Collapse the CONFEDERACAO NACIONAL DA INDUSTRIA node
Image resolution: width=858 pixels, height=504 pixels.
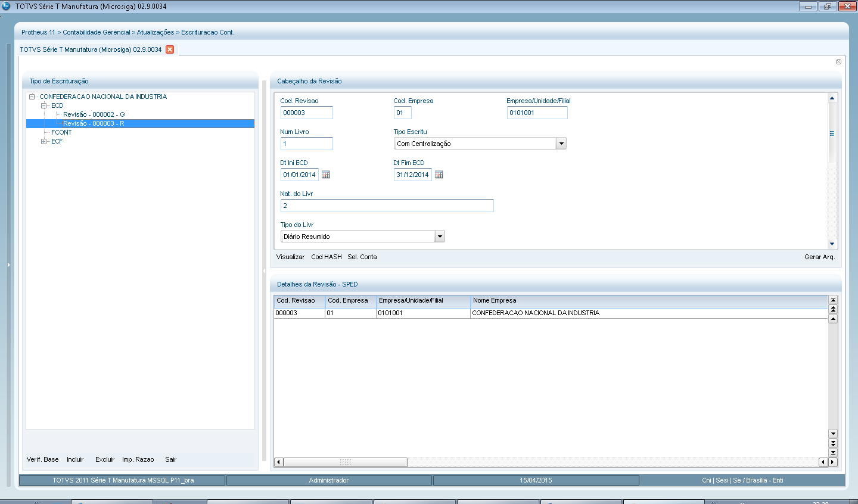[32, 97]
